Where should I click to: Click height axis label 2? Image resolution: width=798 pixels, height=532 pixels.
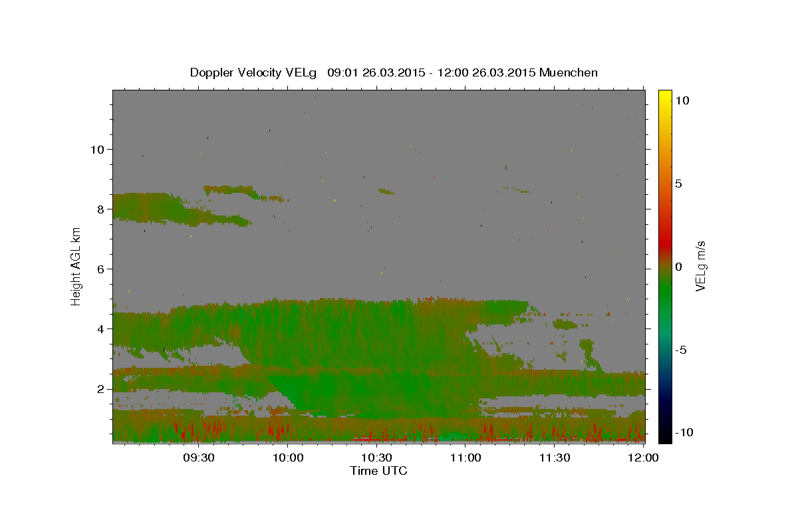pyautogui.click(x=100, y=389)
